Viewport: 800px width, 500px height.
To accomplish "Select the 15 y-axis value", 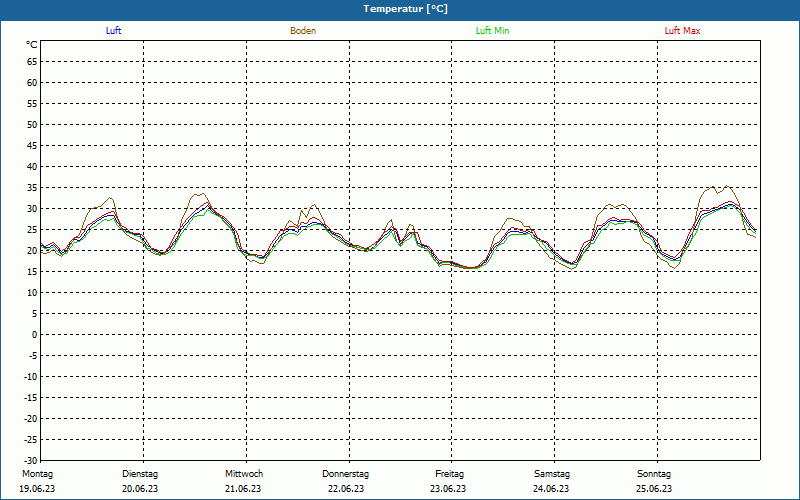I will click(32, 272).
